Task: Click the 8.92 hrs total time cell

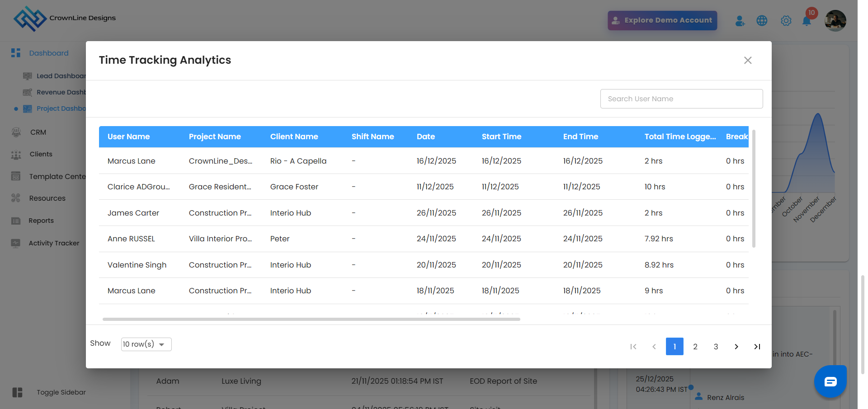Action: pos(659,265)
